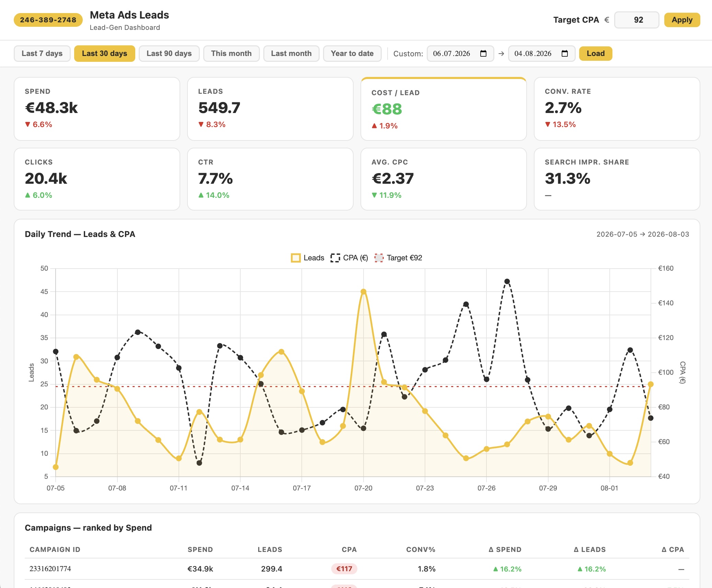The width and height of the screenshot is (712, 588).
Task: Select the Avg. CPC KPI card
Action: click(x=444, y=179)
